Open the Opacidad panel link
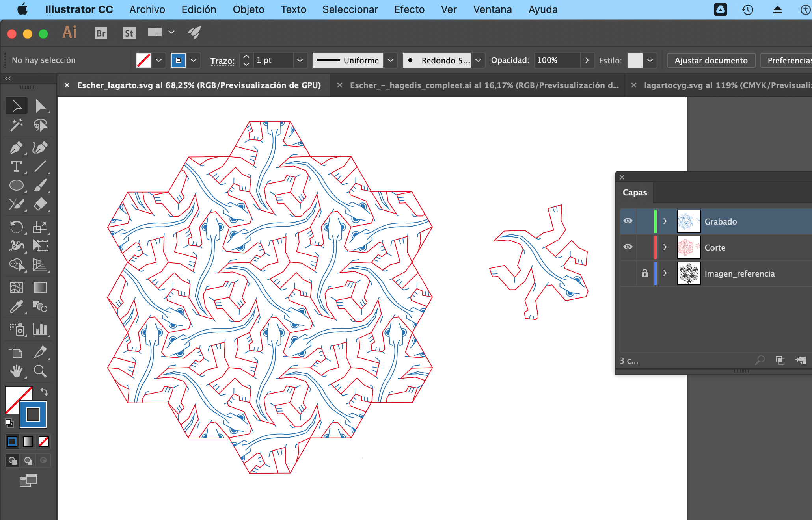 click(510, 60)
